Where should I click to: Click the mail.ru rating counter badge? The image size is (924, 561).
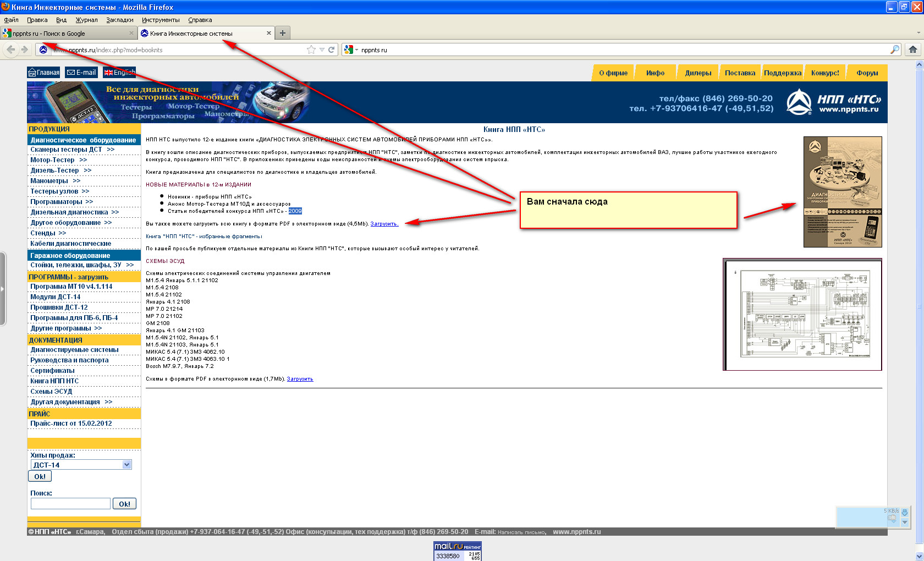coord(457,551)
